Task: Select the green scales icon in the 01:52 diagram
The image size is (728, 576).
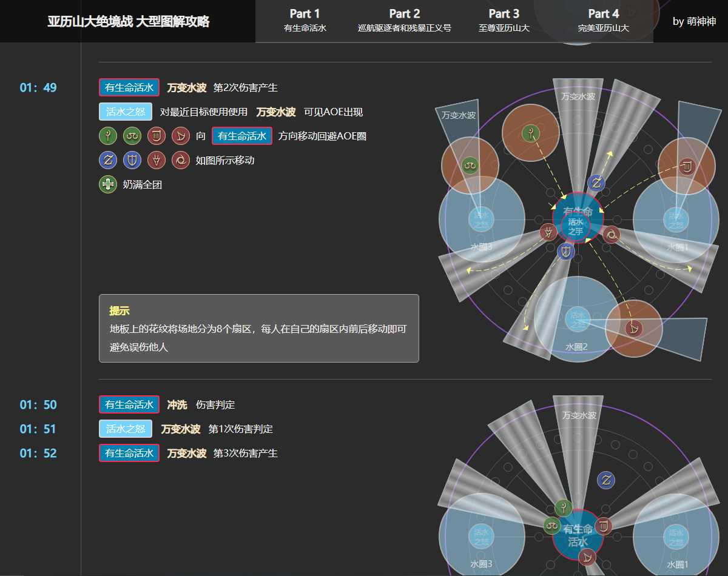Action: click(552, 526)
